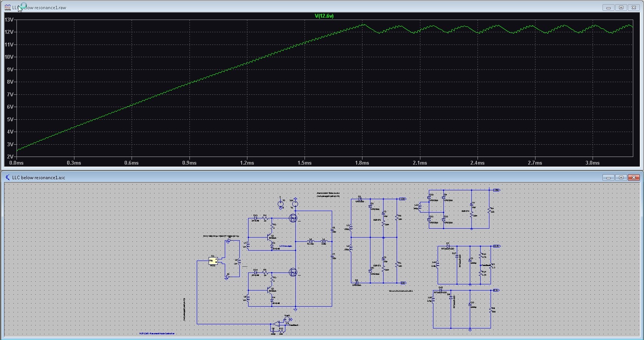Click diode D2 in the 150V rectifier

point(360,199)
